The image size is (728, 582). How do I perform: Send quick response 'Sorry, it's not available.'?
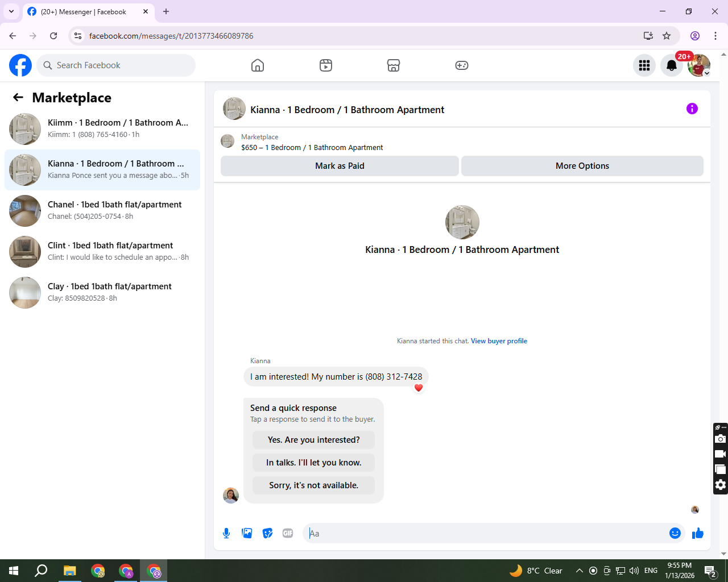(x=314, y=485)
